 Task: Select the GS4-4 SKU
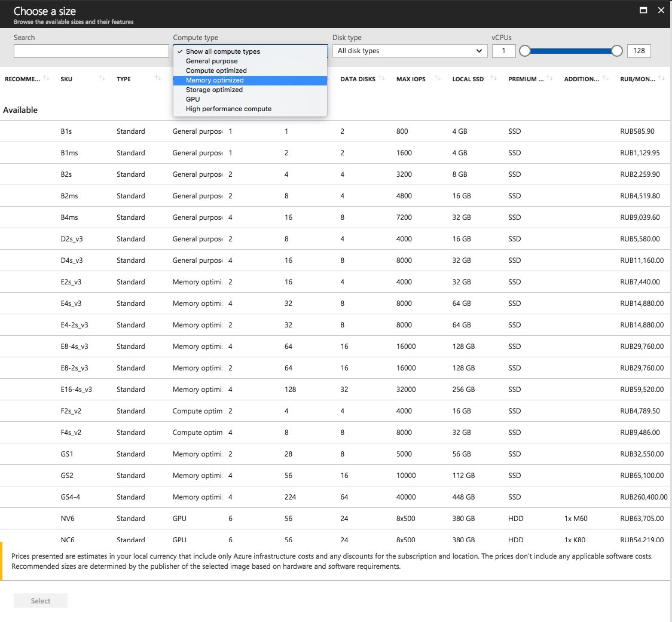point(71,497)
